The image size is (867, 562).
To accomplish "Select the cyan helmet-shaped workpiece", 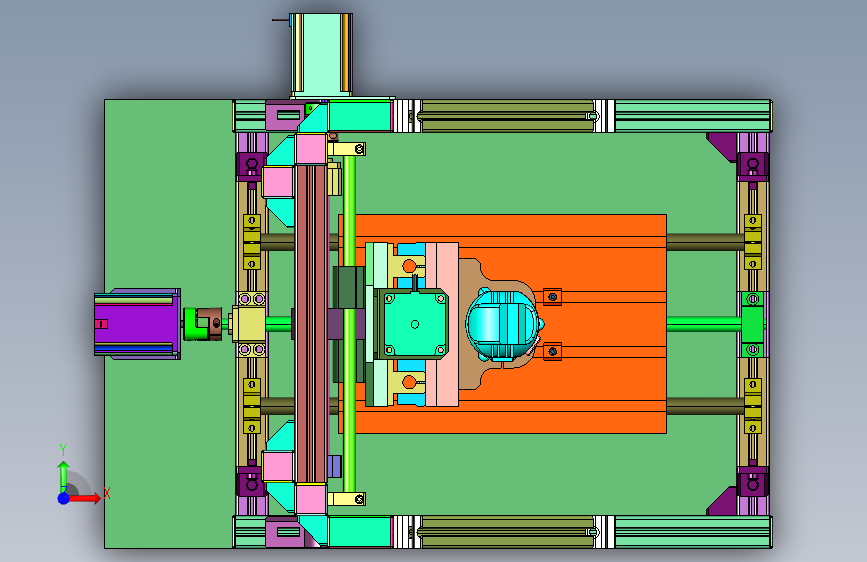I will coord(502,325).
